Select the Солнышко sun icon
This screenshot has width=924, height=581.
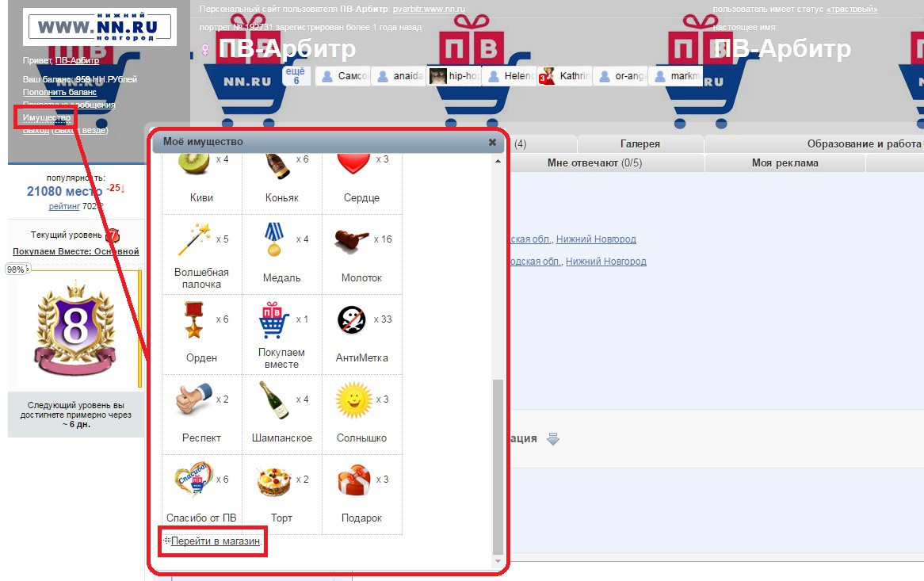[x=353, y=399]
